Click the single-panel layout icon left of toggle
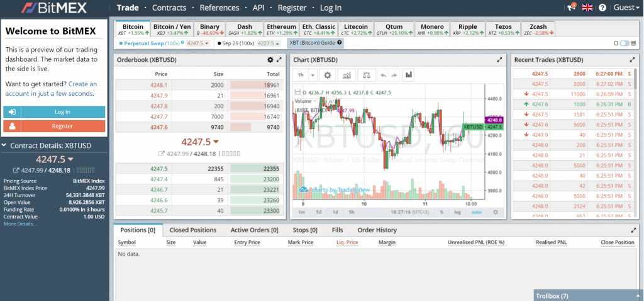Viewport: 644px width, 301px height. [616, 43]
